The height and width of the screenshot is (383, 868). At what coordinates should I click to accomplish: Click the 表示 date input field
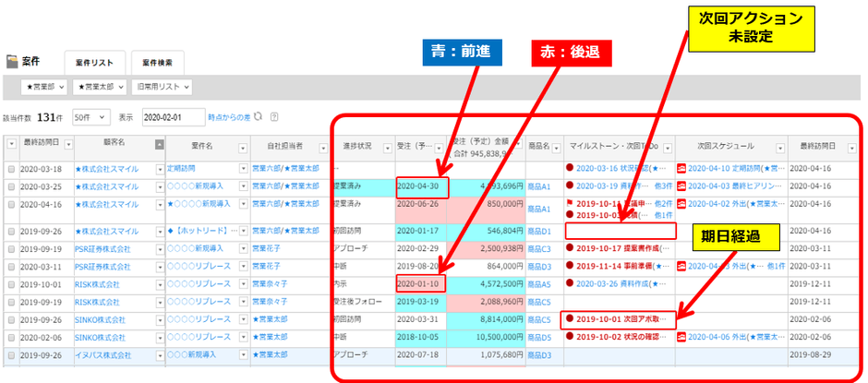coord(173,117)
